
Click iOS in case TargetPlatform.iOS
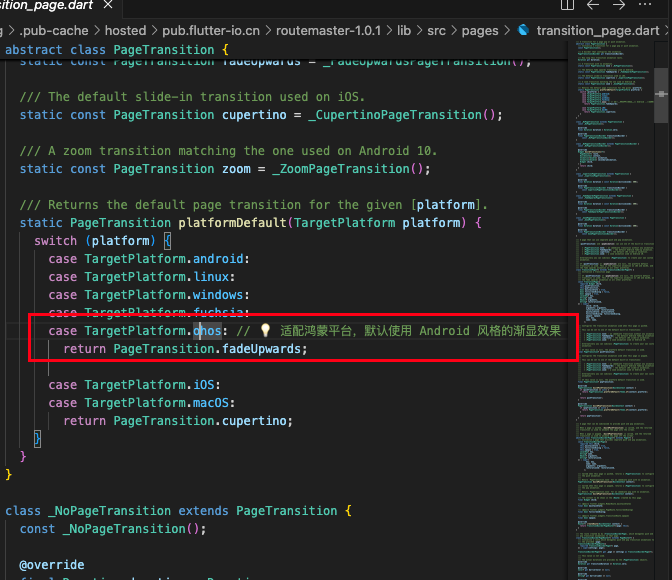click(204, 385)
